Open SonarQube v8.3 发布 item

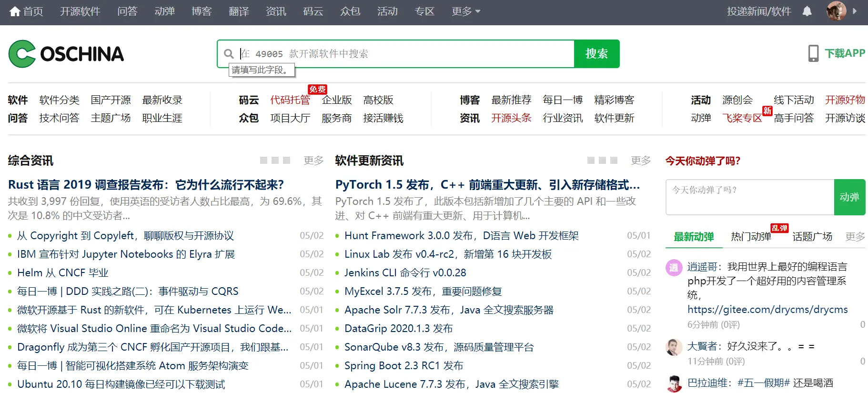tap(439, 347)
